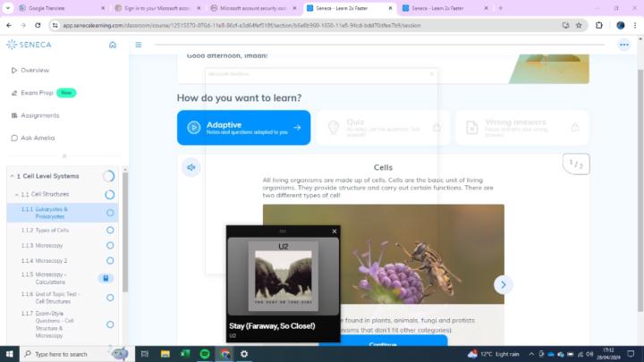Viewport: 644px width, 362px height.
Task: Select 1.1.1 Eukaryotes & Prokaryotes topic
Action: (63, 213)
